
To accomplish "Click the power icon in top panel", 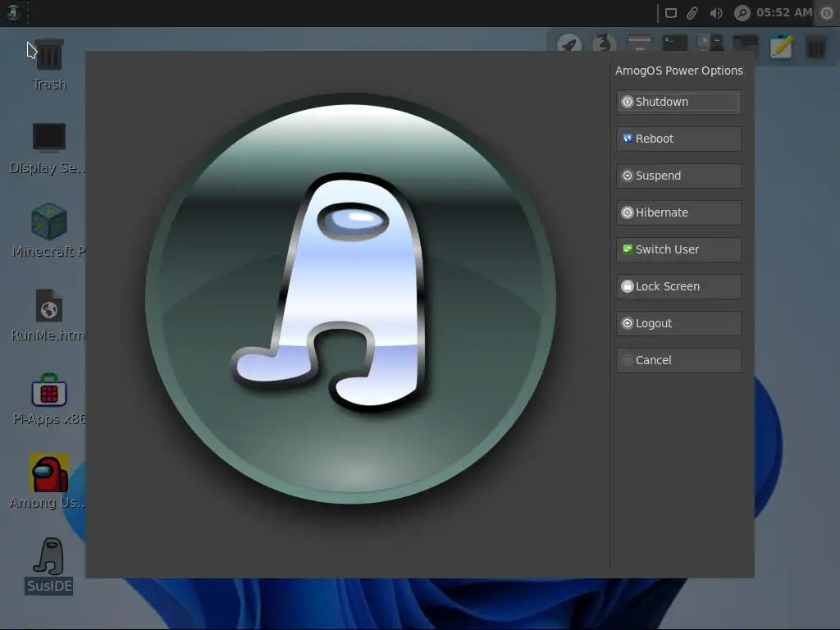I will point(827,13).
